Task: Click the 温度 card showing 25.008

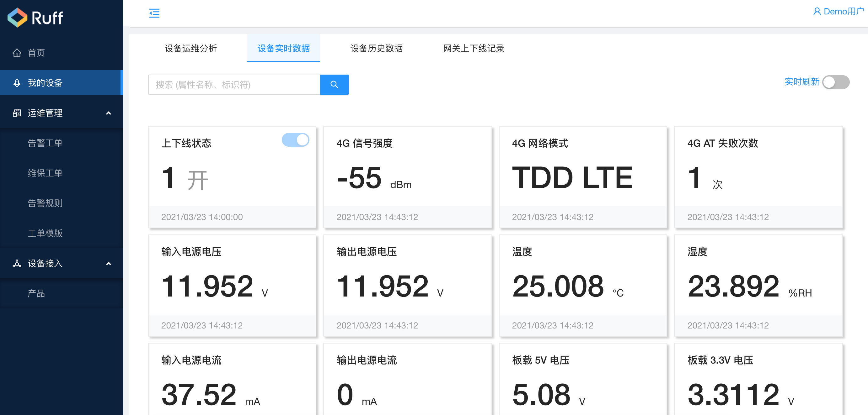Action: click(x=583, y=286)
